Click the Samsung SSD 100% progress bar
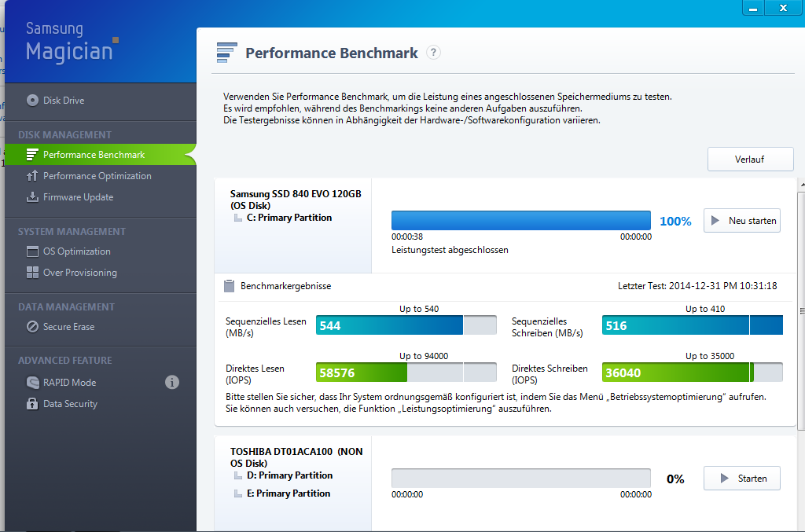 [521, 221]
